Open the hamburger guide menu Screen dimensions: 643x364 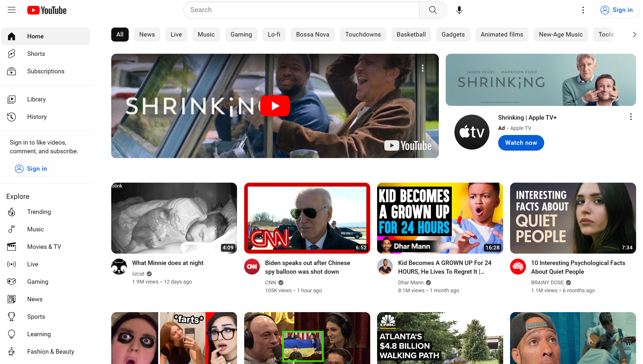coord(11,10)
